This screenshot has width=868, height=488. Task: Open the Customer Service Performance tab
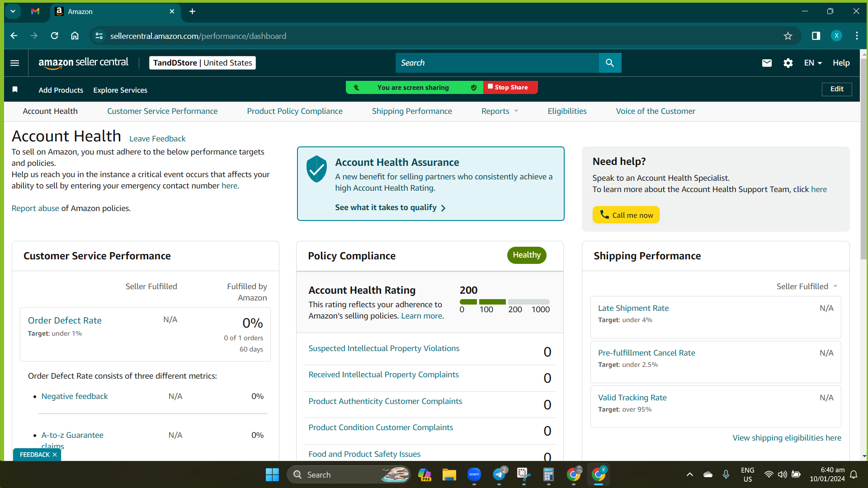[162, 111]
